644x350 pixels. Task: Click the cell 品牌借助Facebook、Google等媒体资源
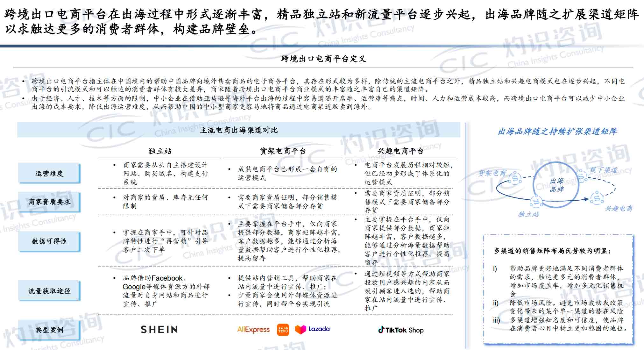tap(166, 291)
